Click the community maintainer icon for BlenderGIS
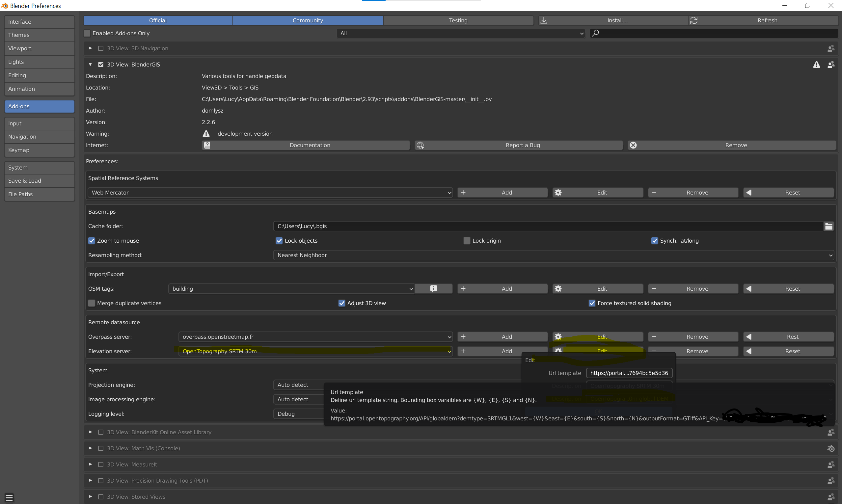Viewport: 842px width, 504px height. point(831,65)
